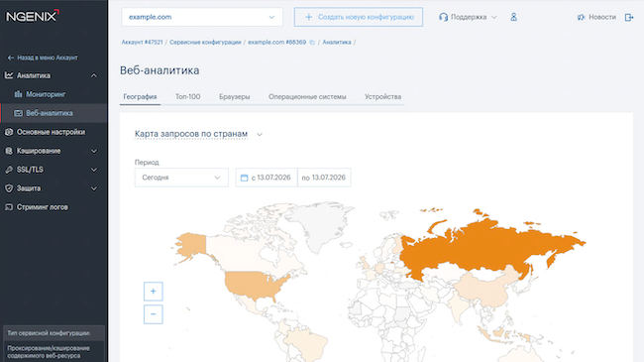The height and width of the screenshot is (362, 644).
Task: Click the Аналитика chart icon
Action: (x=9, y=75)
